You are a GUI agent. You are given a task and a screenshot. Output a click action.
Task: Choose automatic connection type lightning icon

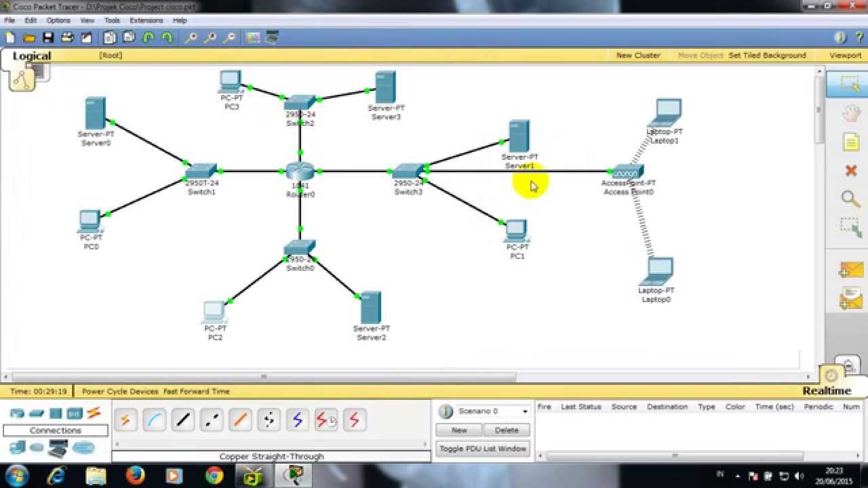point(125,420)
